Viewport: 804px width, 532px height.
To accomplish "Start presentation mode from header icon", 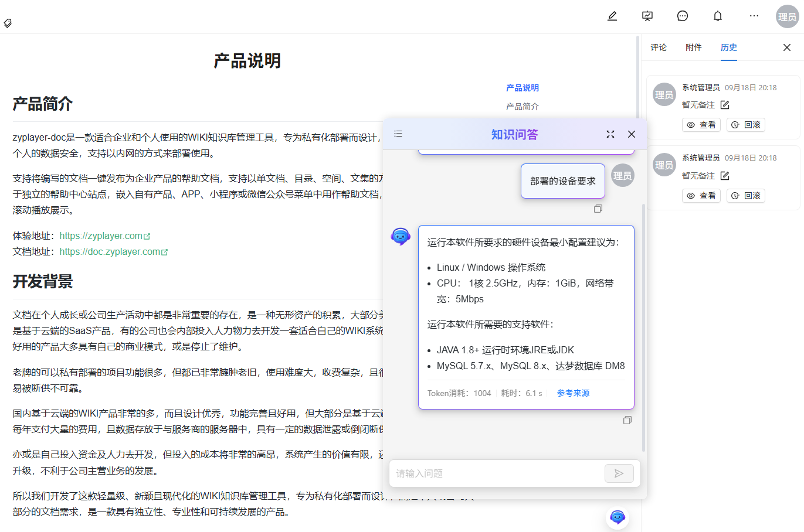I will (x=647, y=16).
